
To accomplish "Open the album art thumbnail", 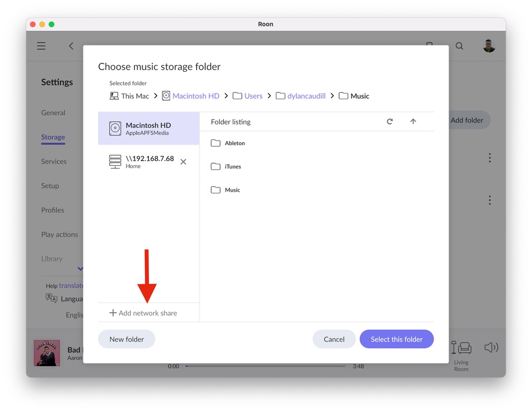I will click(47, 353).
